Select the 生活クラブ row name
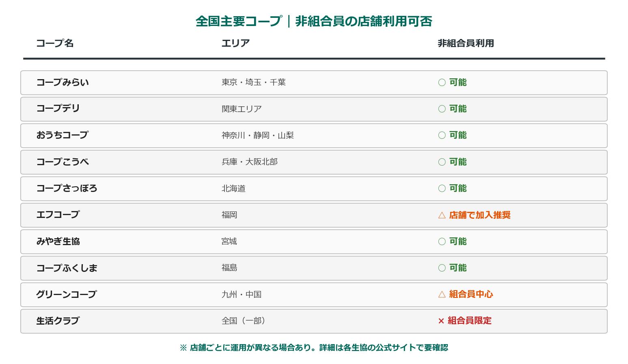Screen dimensions: 628x364 point(58,321)
